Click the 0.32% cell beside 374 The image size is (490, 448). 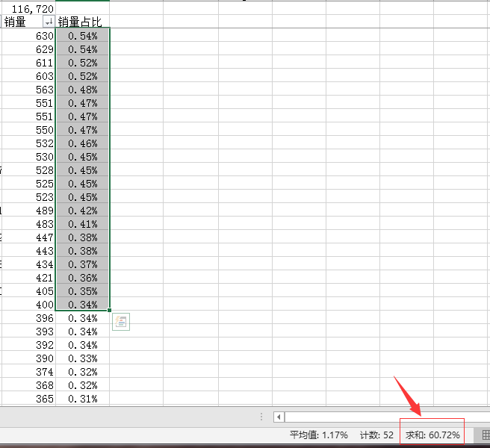tap(82, 371)
